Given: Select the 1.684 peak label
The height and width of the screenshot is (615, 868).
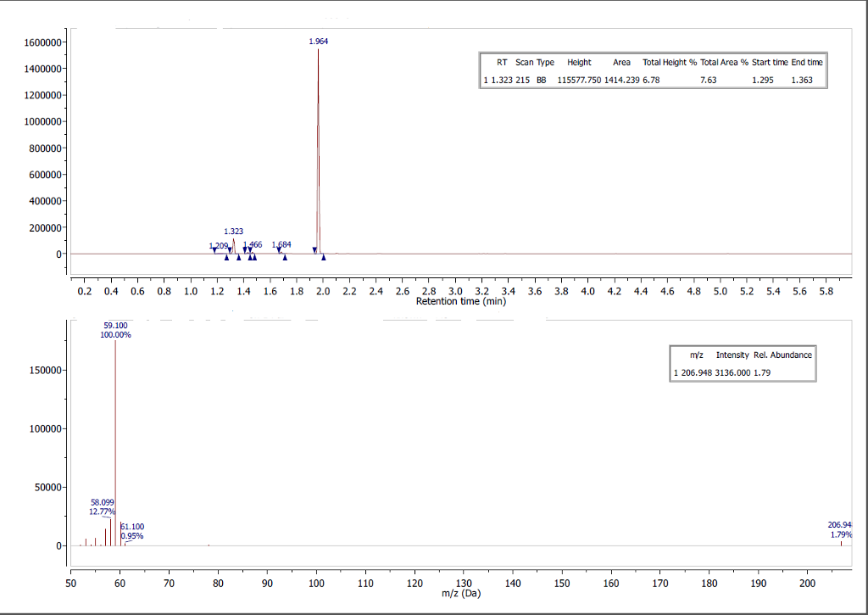Looking at the screenshot, I should 281,243.
